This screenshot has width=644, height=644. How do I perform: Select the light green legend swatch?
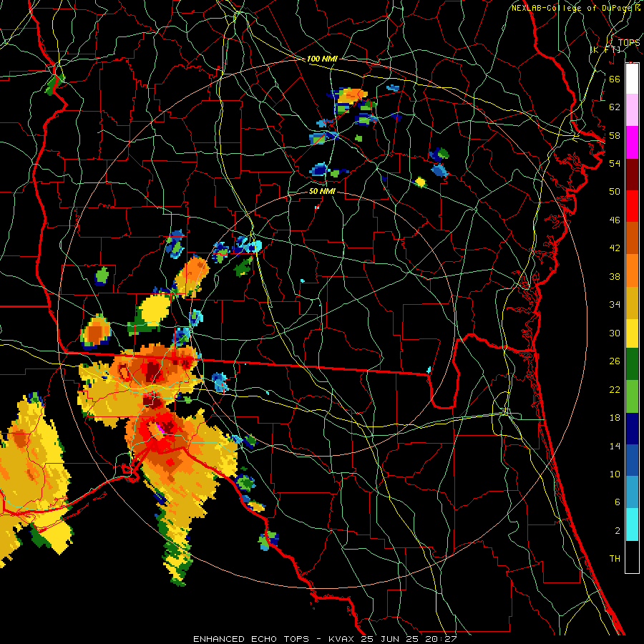click(632, 396)
